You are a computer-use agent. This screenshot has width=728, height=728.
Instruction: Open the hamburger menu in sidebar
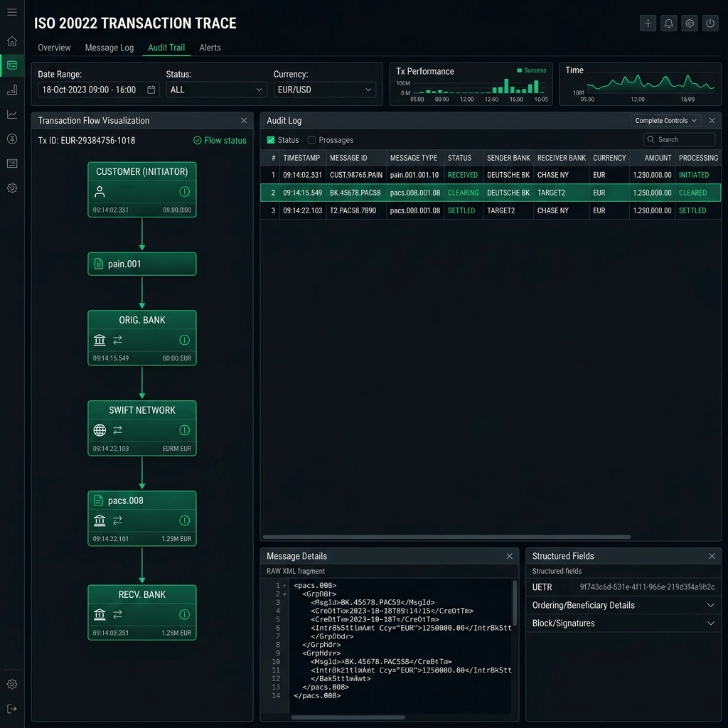12,12
